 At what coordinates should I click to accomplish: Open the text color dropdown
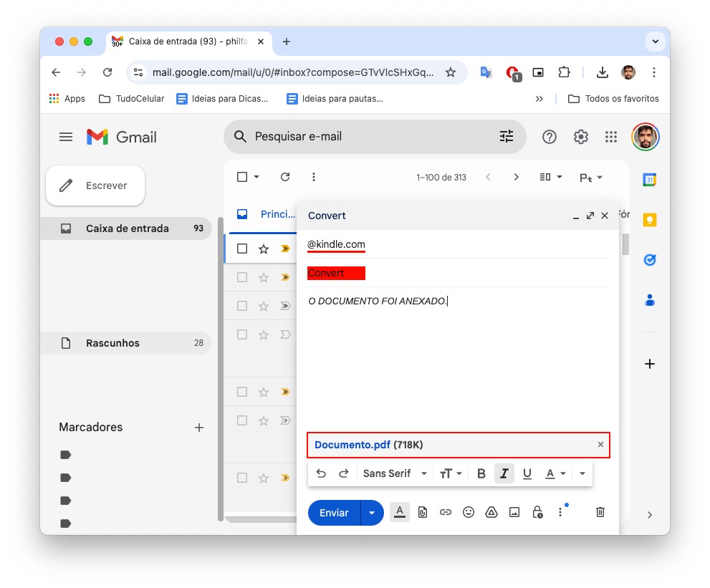[555, 473]
